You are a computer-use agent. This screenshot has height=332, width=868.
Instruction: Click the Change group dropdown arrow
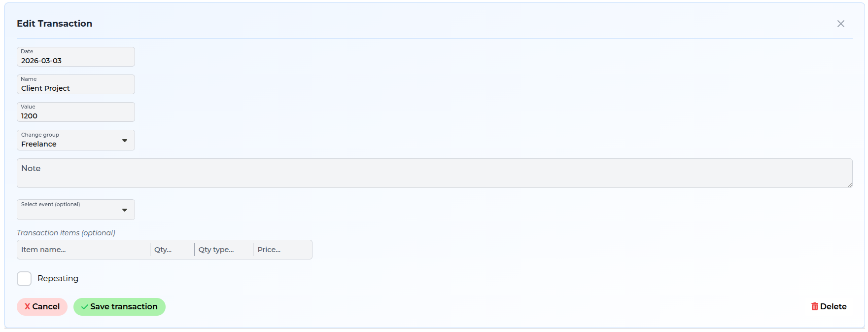126,140
